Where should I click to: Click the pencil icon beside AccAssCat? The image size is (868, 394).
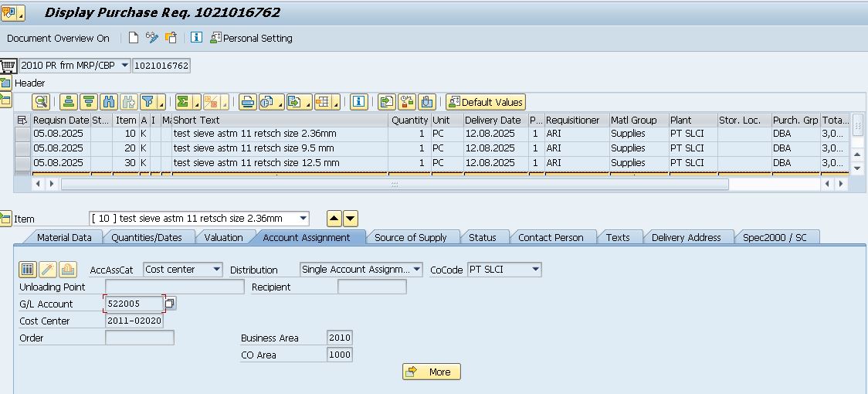(48, 270)
